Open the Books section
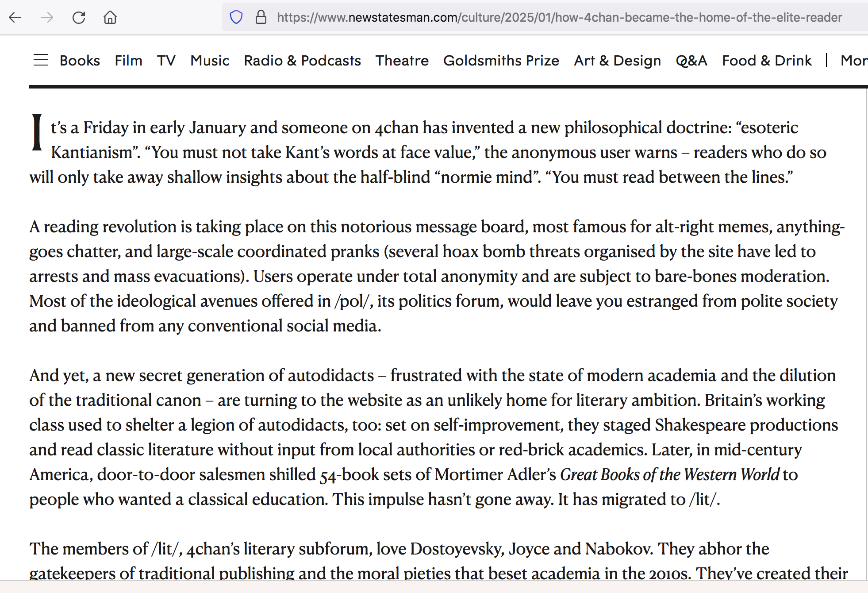Viewport: 868px width, 593px height. [80, 61]
